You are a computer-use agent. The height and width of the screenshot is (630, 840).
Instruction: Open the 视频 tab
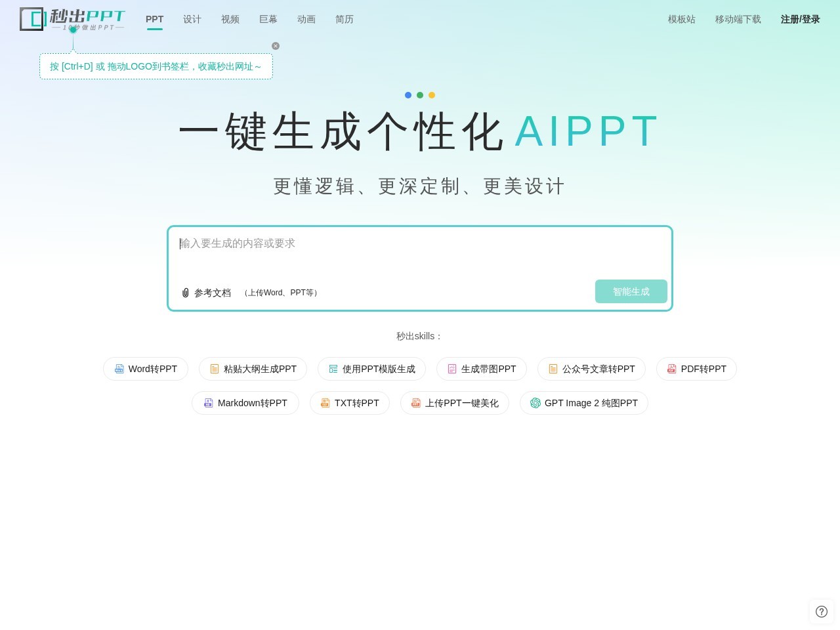(230, 19)
